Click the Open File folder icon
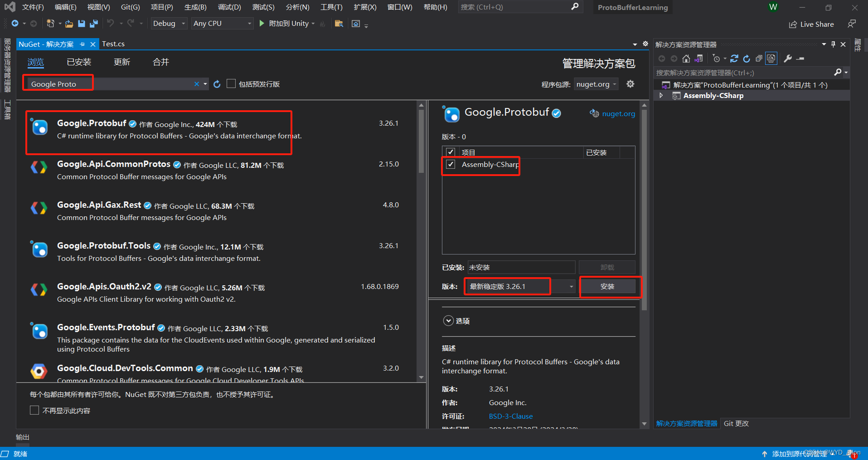 pos(69,24)
